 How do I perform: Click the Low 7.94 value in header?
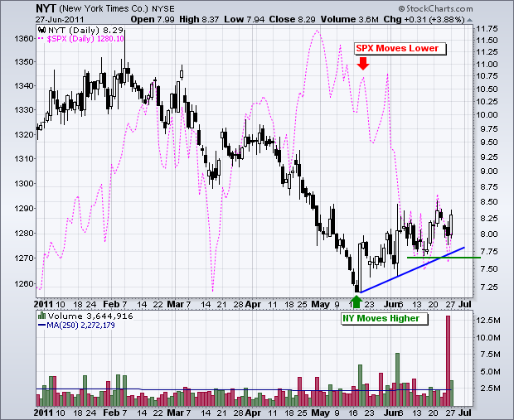245,20
